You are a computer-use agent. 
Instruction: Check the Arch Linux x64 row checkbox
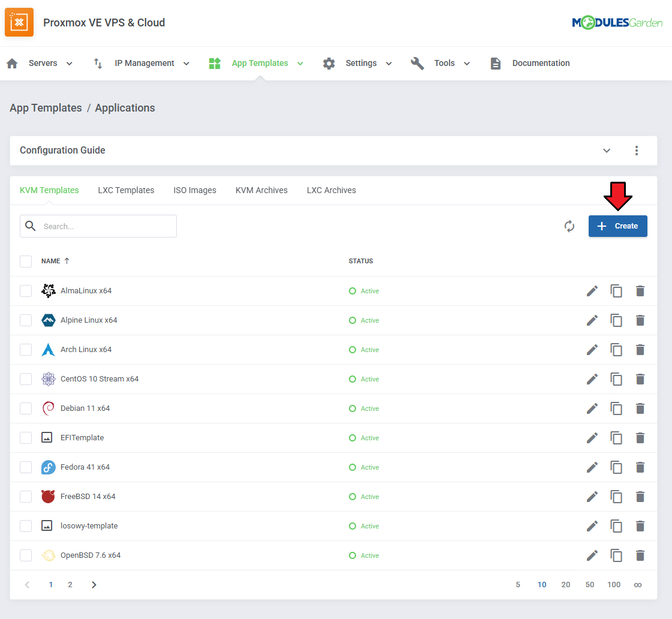click(x=26, y=349)
